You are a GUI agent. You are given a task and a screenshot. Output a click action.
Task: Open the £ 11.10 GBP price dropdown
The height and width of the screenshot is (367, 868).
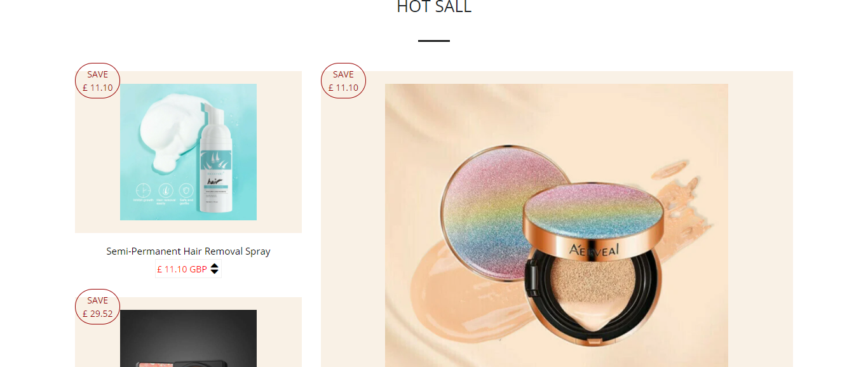tap(188, 269)
